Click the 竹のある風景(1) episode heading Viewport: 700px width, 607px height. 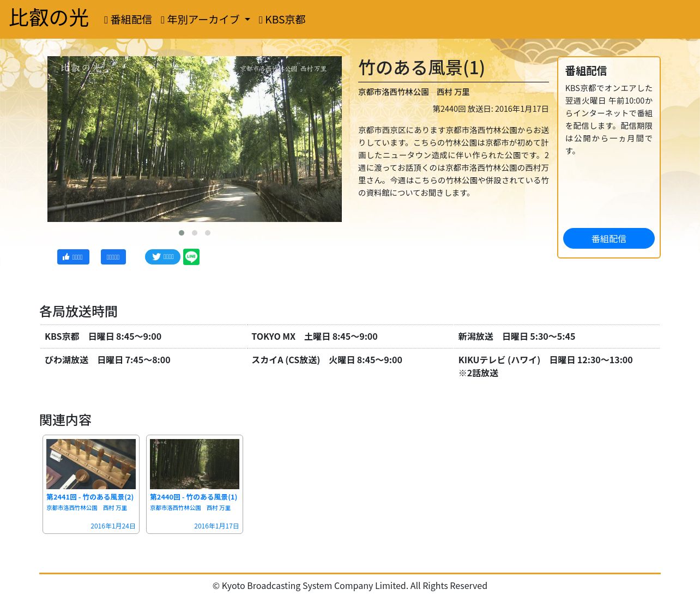click(421, 68)
